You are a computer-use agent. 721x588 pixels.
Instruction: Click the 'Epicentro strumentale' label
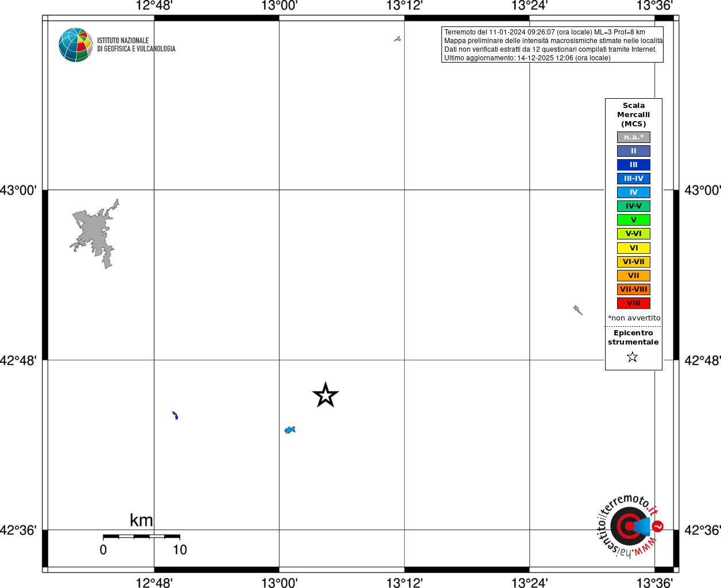click(633, 338)
